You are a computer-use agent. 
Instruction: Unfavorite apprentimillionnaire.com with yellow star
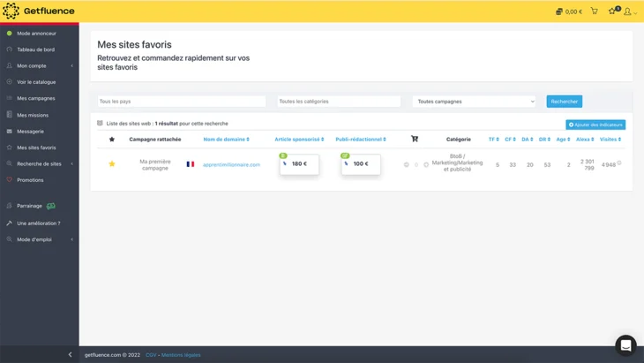coord(112,164)
